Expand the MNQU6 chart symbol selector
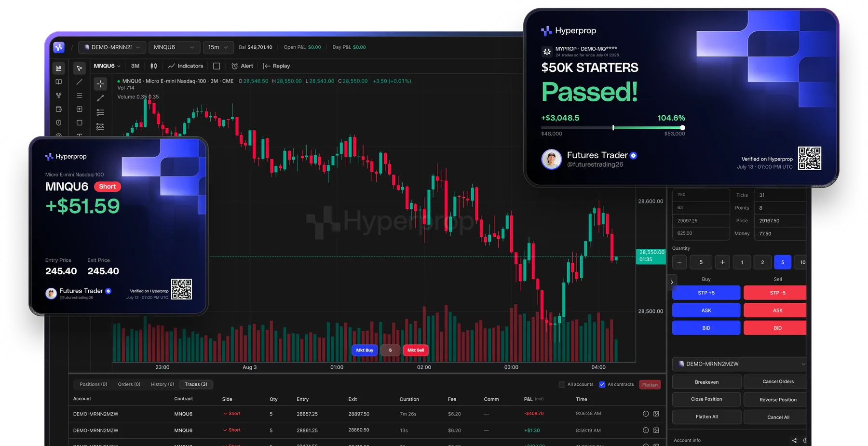This screenshot has width=868, height=446. (107, 66)
